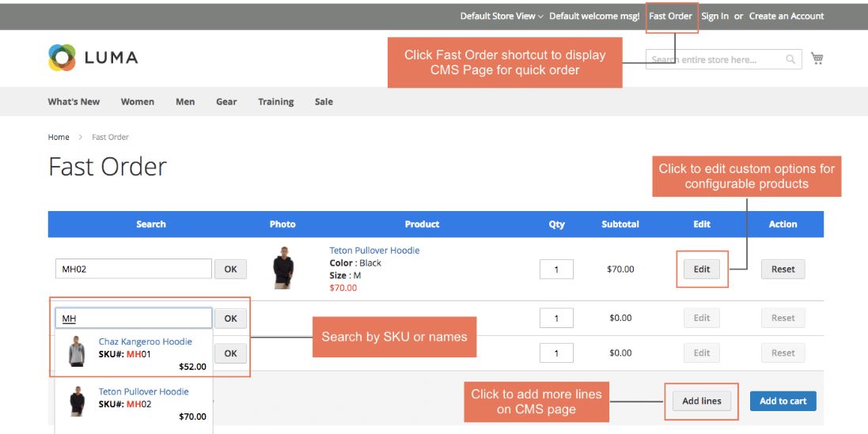Open the Gear menu
Image resolution: width=868 pixels, height=434 pixels.
point(226,102)
